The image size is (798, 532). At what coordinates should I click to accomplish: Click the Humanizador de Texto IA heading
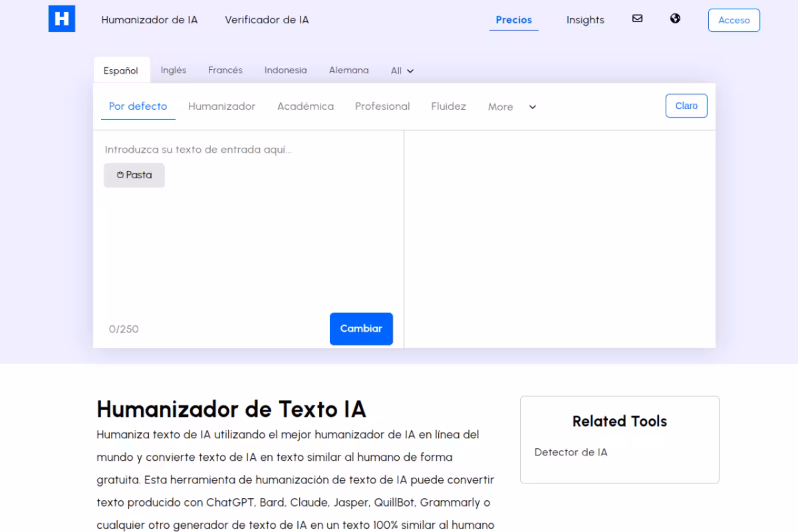coord(231,409)
